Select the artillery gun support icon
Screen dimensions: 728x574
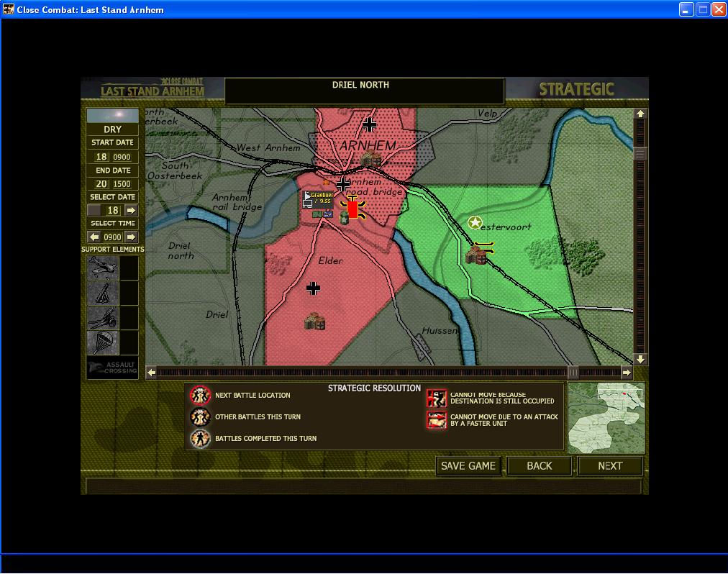point(103,318)
